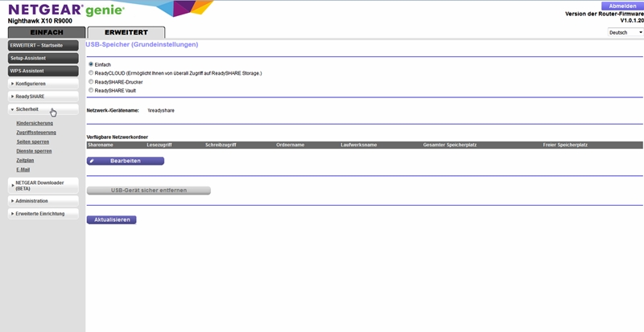
Task: Switch to the EINFACH tab
Action: 46,32
